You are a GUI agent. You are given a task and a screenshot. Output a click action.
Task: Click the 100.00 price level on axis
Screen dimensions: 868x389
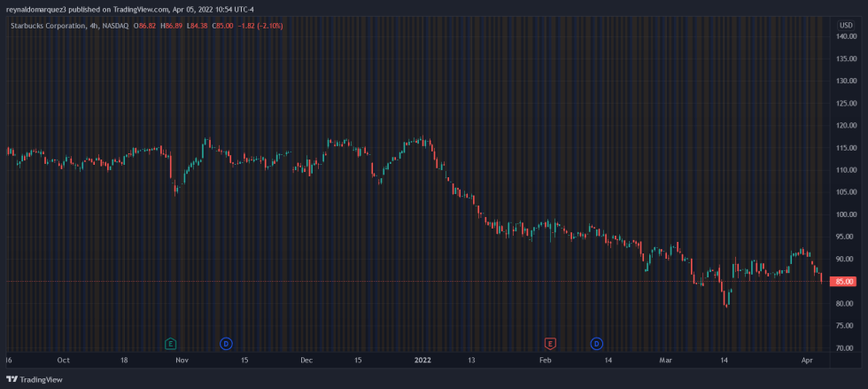click(844, 214)
